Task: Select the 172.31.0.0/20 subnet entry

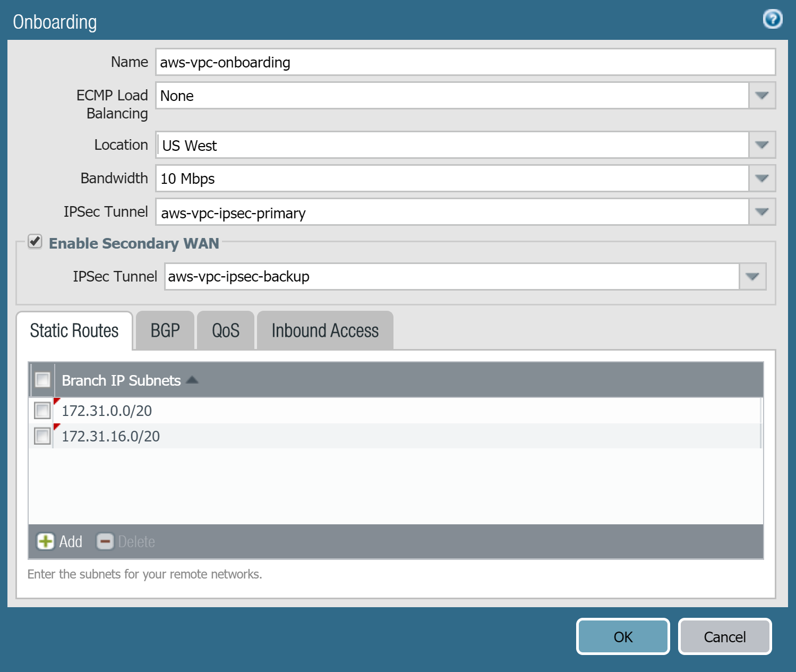Action: coord(107,411)
